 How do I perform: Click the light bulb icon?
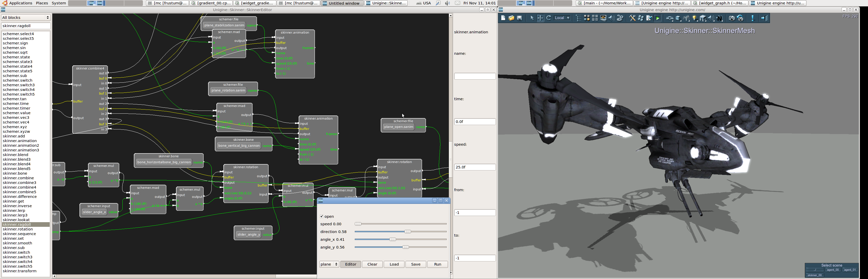(694, 18)
